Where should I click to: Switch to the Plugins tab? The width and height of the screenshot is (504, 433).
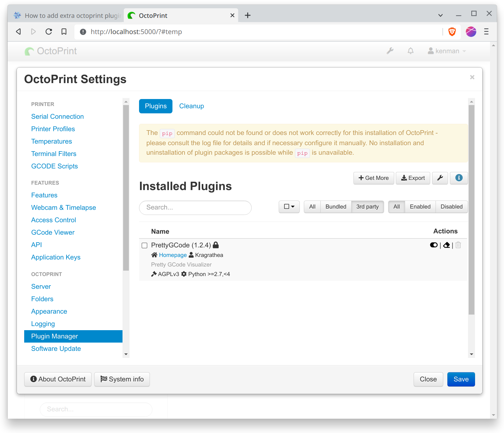(x=156, y=106)
